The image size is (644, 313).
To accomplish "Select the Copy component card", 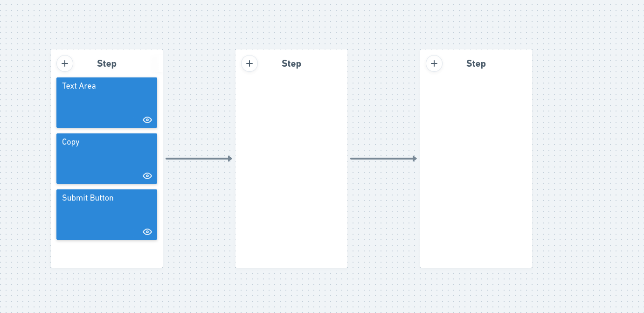I will click(x=106, y=161).
